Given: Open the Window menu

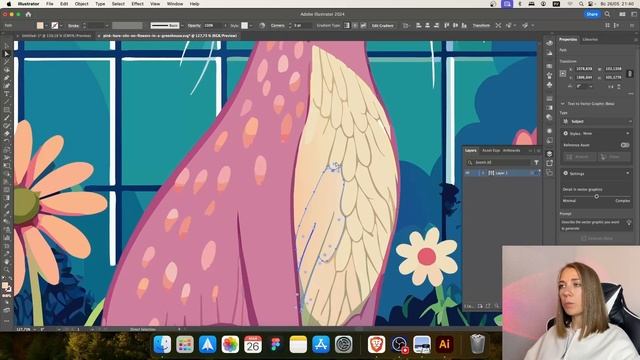Looking at the screenshot, I should click(175, 4).
